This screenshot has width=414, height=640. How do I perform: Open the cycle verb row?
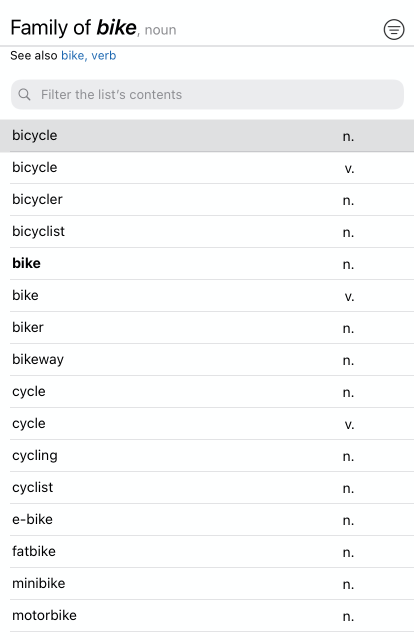212,424
